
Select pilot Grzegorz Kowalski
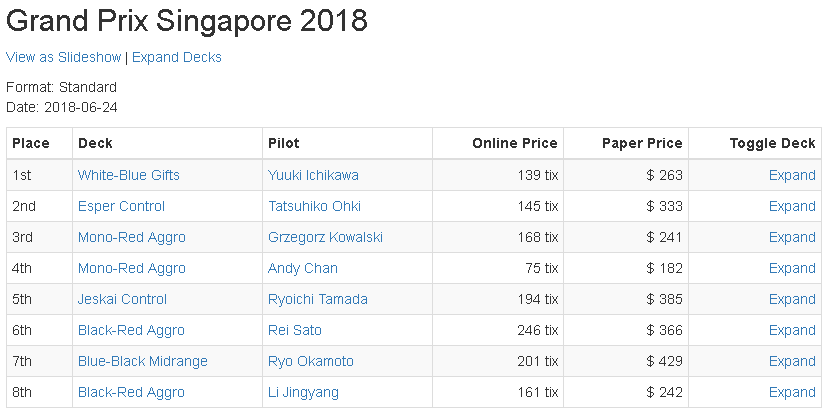[325, 237]
